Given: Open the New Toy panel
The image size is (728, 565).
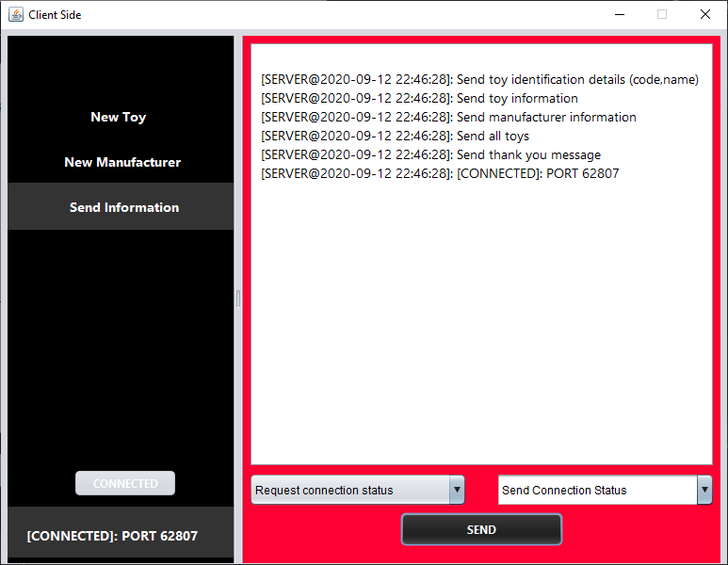Looking at the screenshot, I should pos(119,117).
